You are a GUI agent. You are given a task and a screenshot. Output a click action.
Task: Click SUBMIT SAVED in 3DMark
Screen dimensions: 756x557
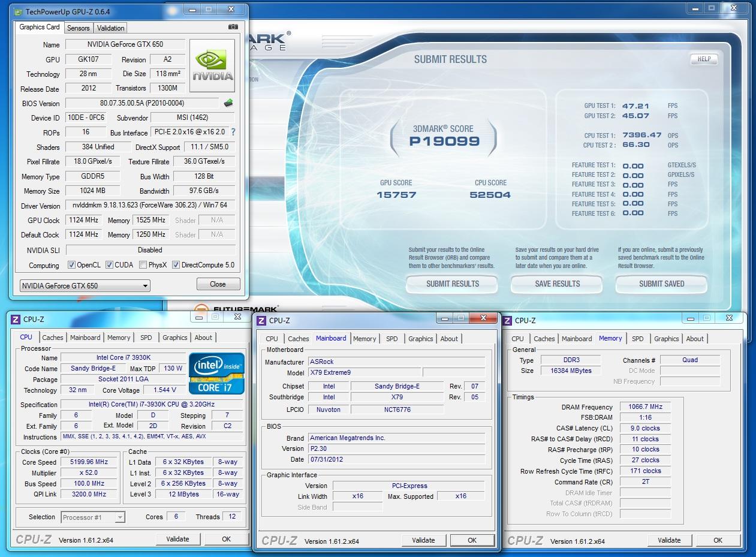[661, 284]
